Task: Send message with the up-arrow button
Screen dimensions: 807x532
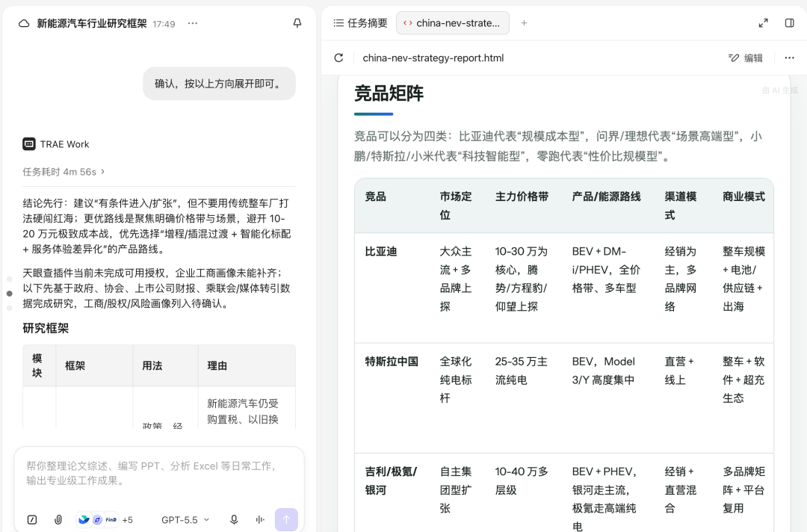Action: pos(286,519)
